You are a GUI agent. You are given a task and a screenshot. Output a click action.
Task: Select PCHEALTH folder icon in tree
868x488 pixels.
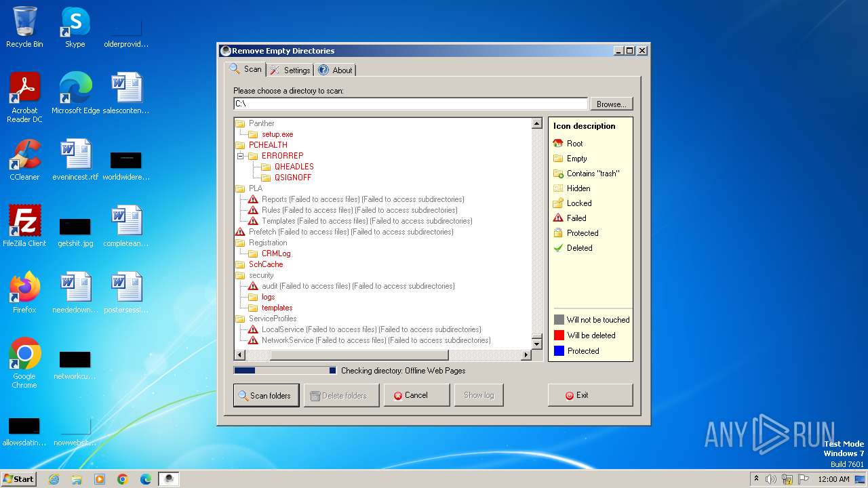click(x=240, y=145)
